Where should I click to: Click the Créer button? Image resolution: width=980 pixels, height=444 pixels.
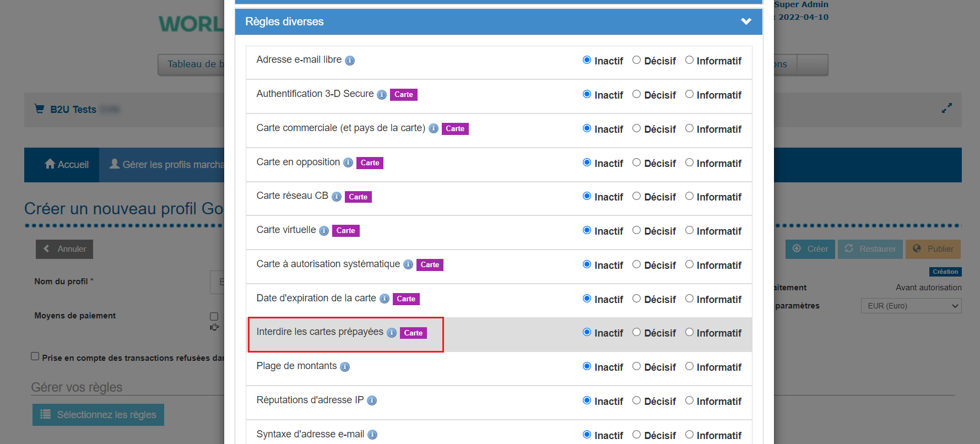pos(810,249)
